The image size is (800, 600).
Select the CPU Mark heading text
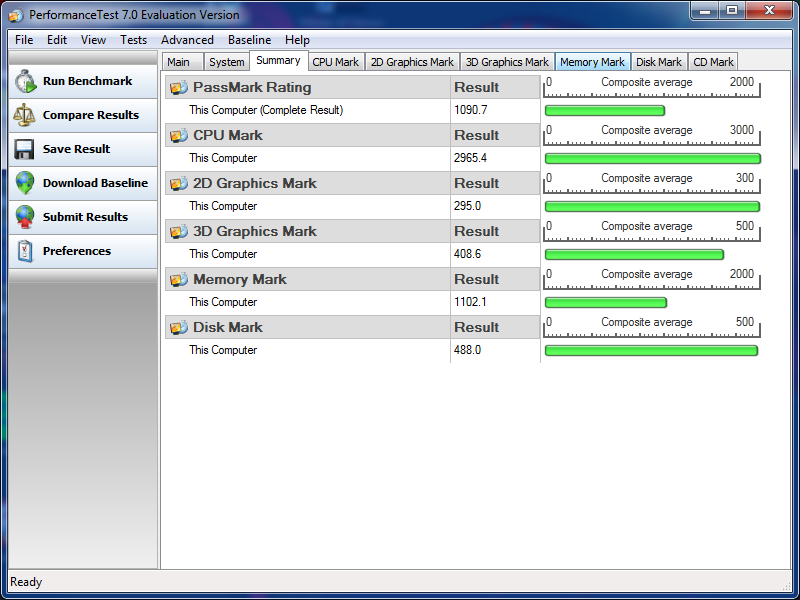point(228,135)
